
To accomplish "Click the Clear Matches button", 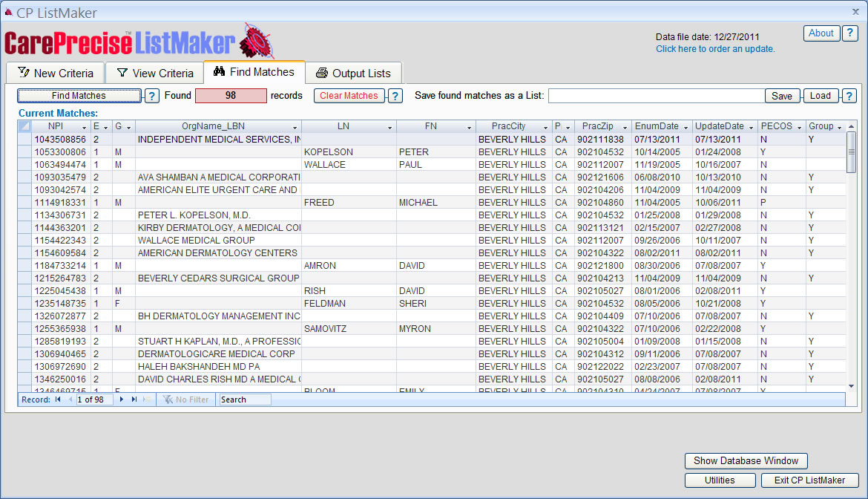I will [x=349, y=96].
